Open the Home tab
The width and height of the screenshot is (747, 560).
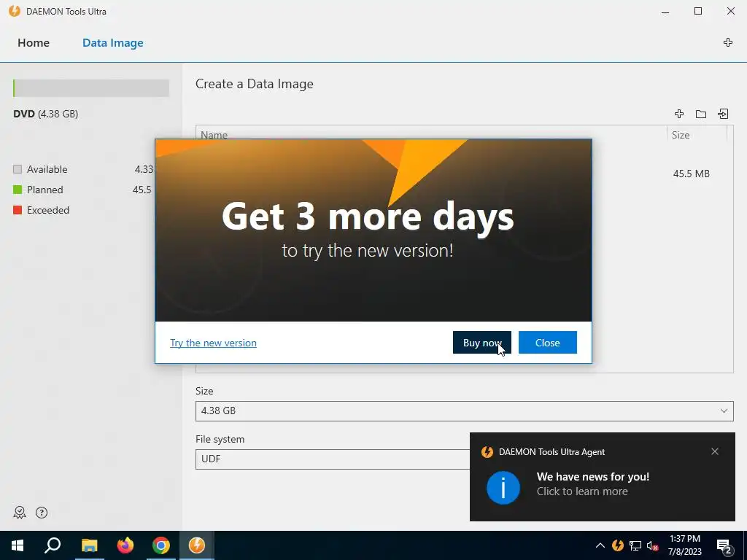point(34,43)
